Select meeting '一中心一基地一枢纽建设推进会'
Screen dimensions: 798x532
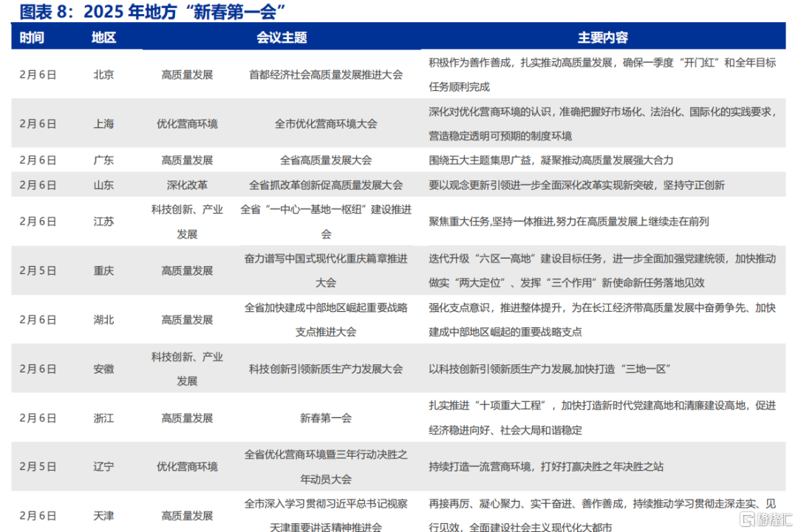click(x=326, y=222)
